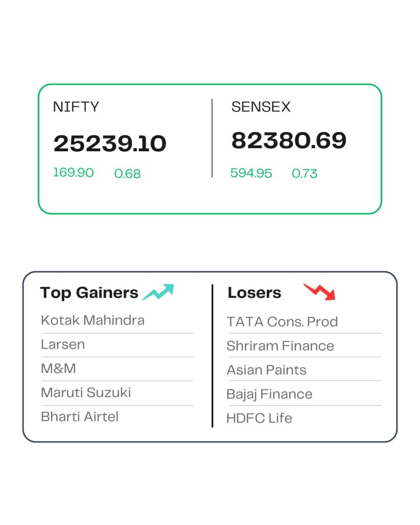The width and height of the screenshot is (420, 525).
Task: Select M&M from Top Gainers
Action: [x=58, y=368]
